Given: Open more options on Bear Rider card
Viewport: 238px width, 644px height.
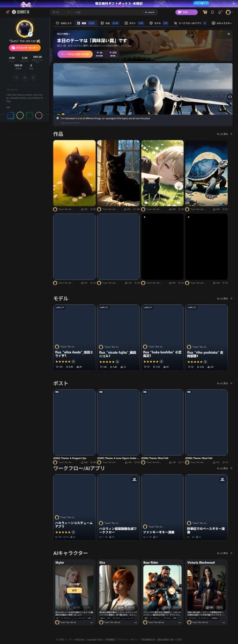Looking at the screenshot, I should pyautogui.click(x=180, y=623).
